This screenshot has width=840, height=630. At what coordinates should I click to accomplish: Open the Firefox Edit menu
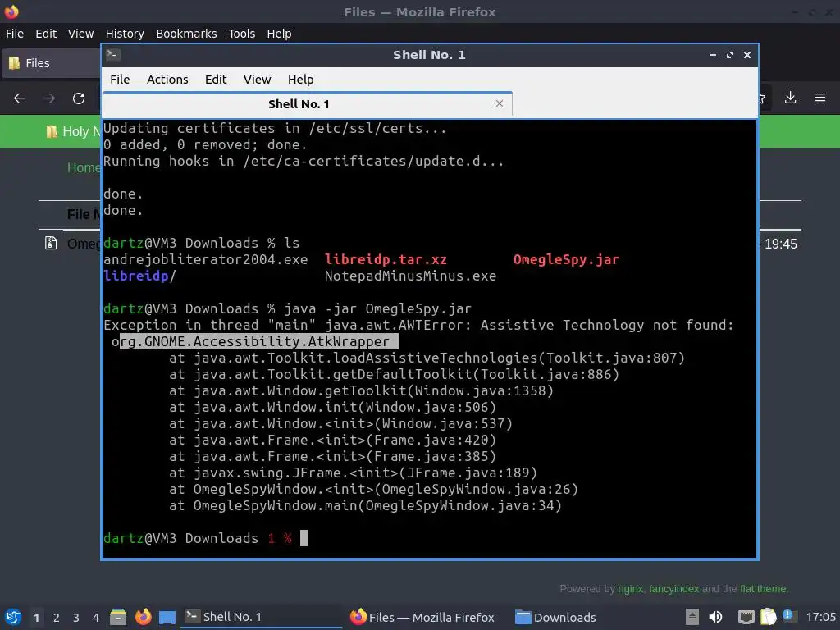point(46,34)
